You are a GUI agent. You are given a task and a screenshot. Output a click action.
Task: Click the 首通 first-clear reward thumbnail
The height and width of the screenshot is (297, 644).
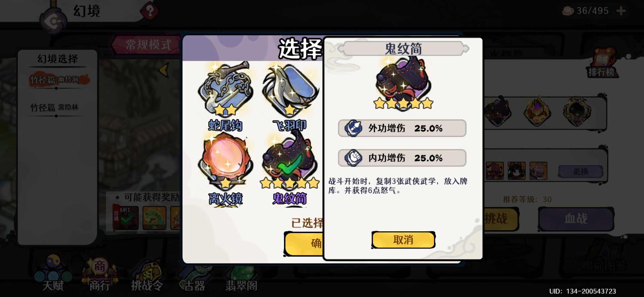[x=126, y=218]
